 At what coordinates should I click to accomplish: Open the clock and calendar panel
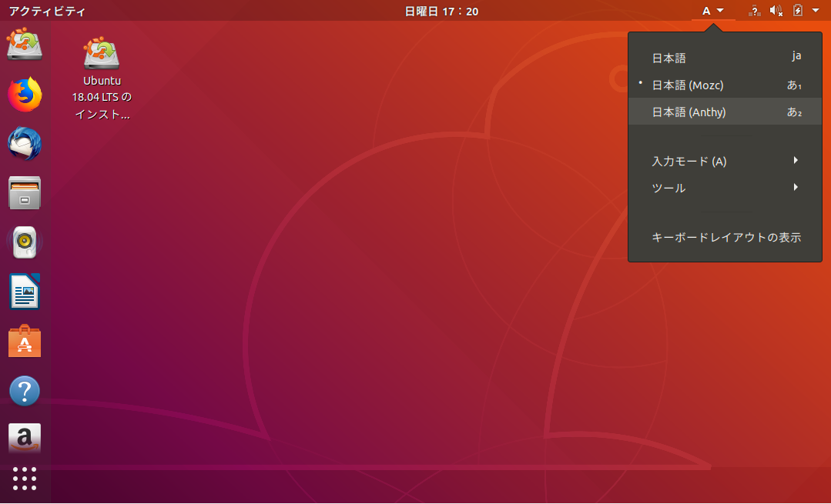coord(441,11)
